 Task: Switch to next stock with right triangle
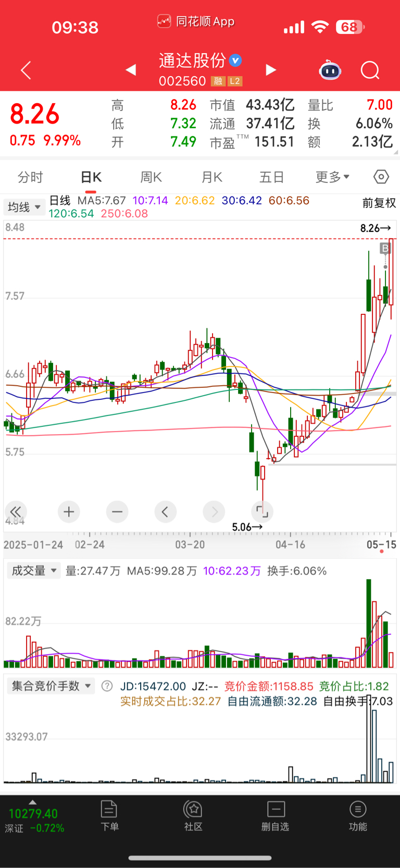pos(271,70)
